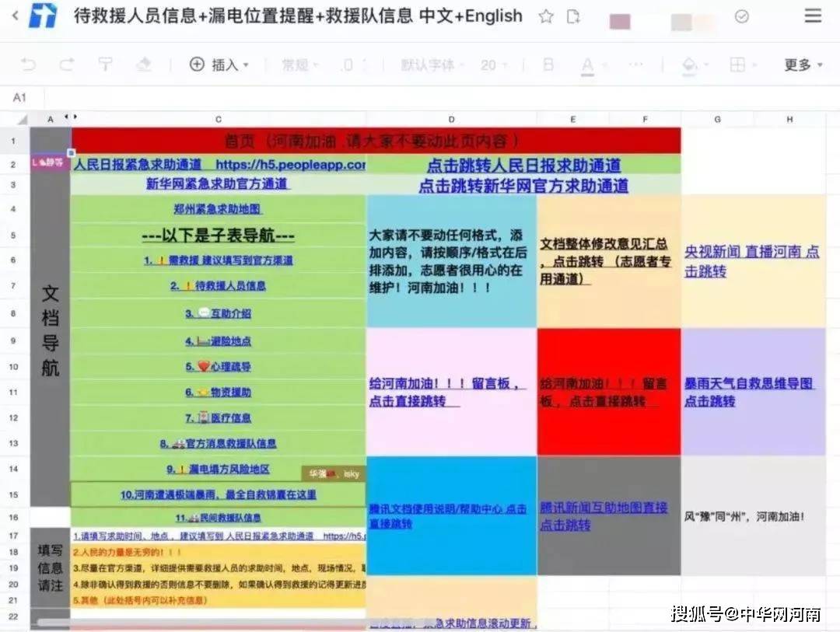Click the clear formatting icon
The image size is (840, 632).
[145, 65]
